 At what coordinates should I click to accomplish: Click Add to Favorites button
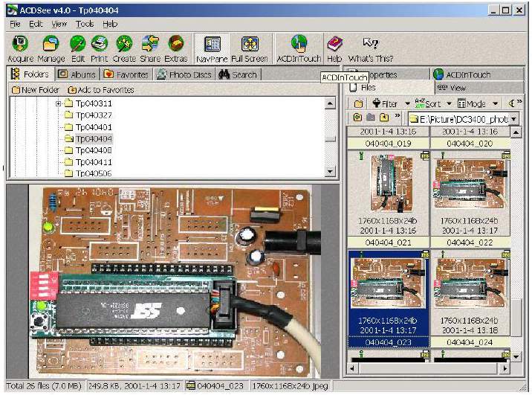point(101,90)
